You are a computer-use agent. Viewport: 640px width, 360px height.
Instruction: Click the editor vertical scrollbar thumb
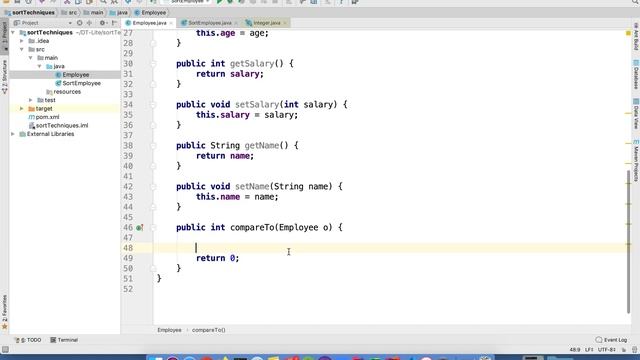[629, 242]
